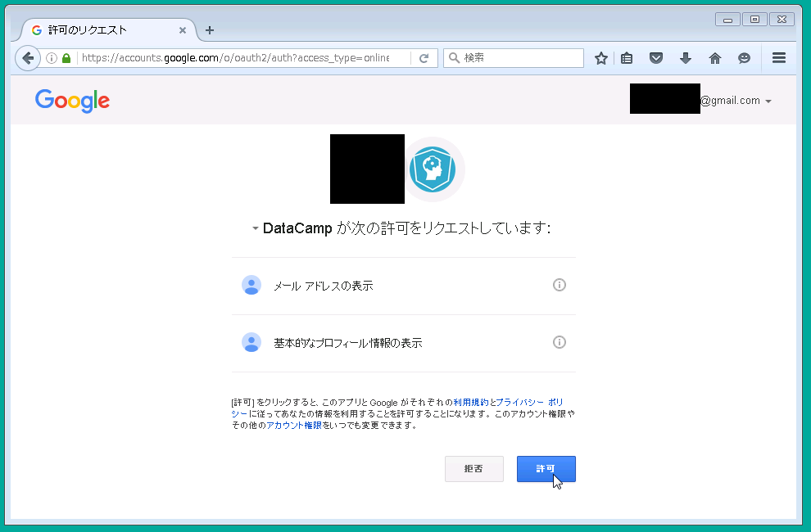The image size is (811, 532).
Task: Show bookmarks list icon in toolbar
Action: pyautogui.click(x=627, y=58)
